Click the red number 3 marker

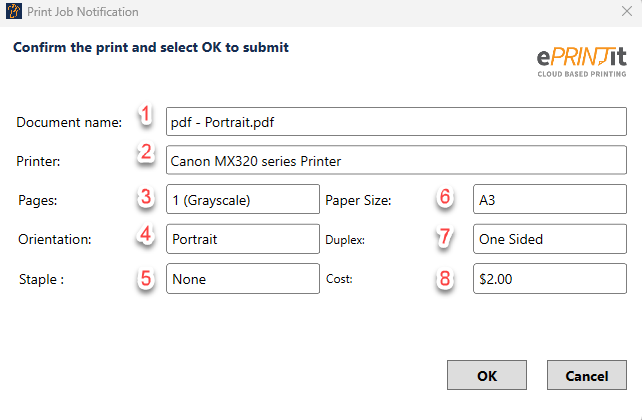pyautogui.click(x=146, y=197)
